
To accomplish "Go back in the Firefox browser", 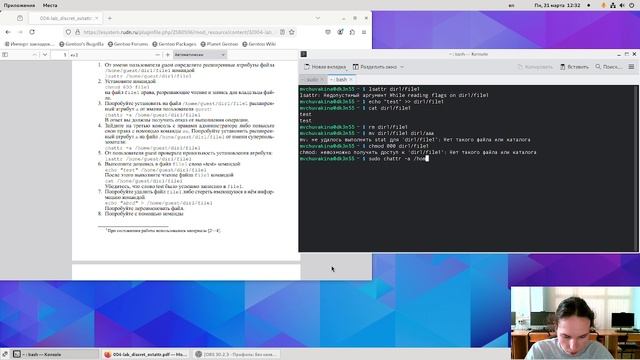I will pos(8,32).
